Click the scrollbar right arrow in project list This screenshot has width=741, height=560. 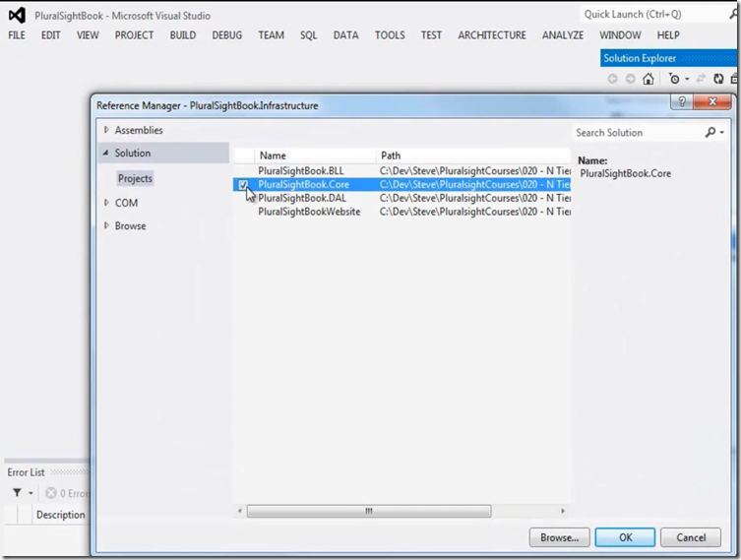pos(562,511)
